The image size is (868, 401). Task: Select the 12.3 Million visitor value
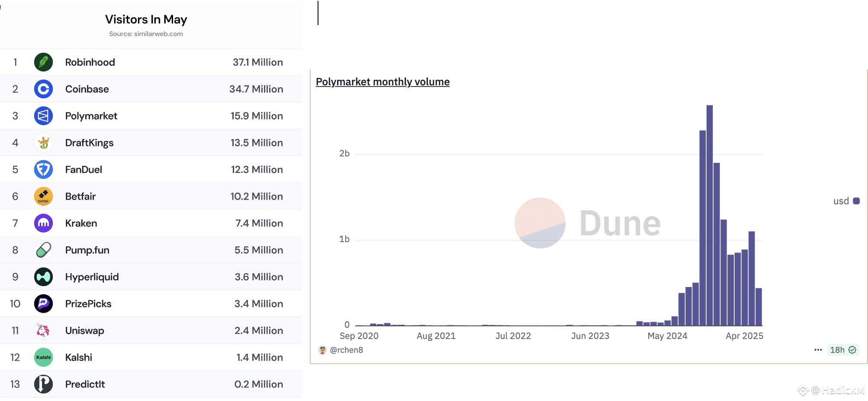click(x=257, y=170)
